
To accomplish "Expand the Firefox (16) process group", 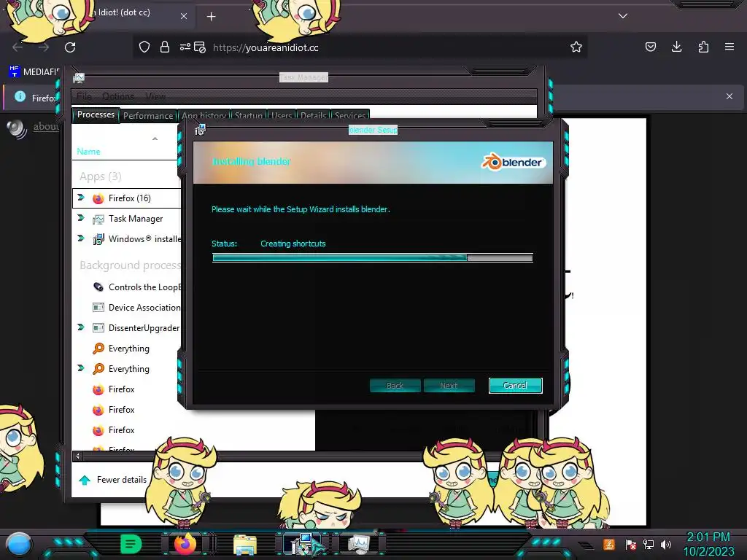I will pos(81,198).
